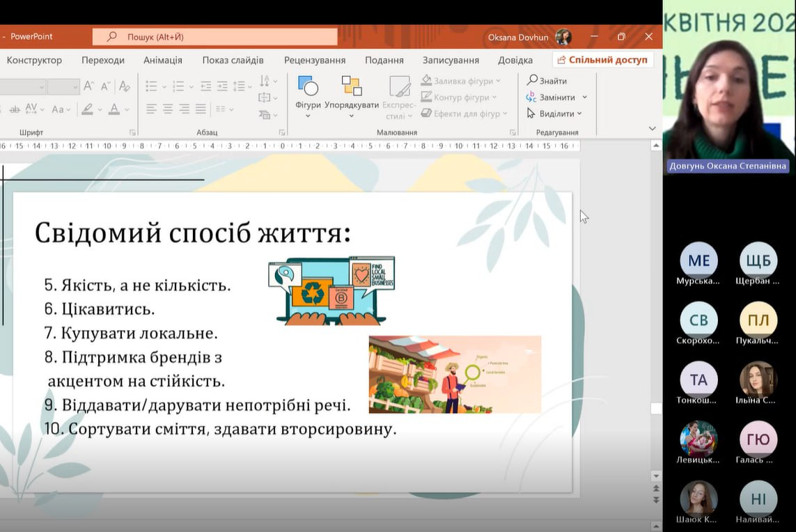Click the Замінити (Replace) icon
Image resolution: width=796 pixels, height=532 pixels.
531,95
